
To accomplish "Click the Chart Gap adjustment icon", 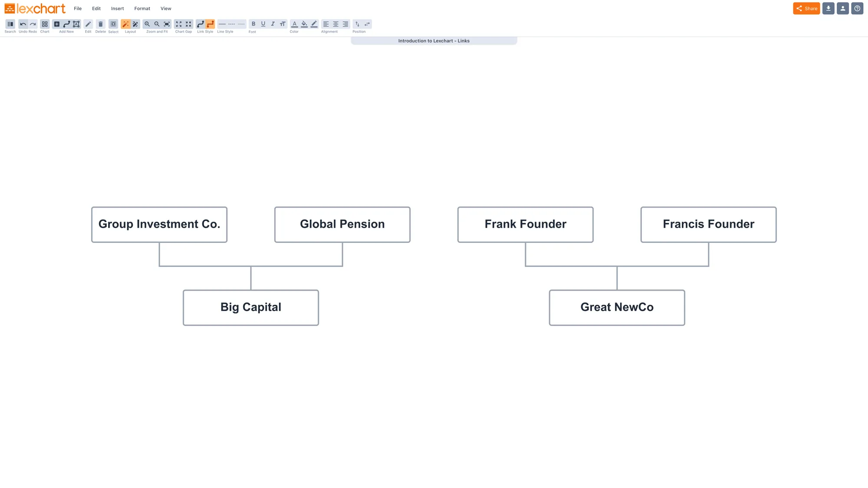I will pos(184,24).
